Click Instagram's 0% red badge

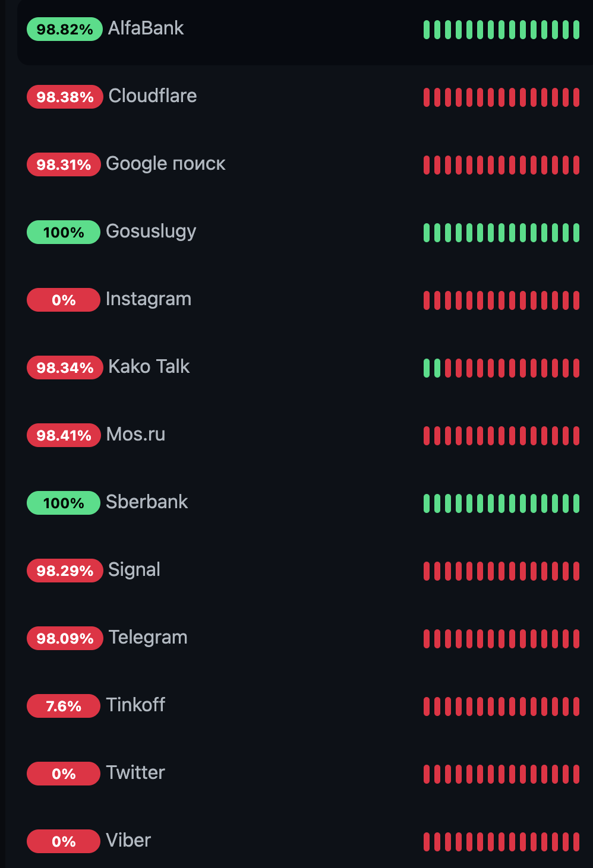tap(64, 300)
